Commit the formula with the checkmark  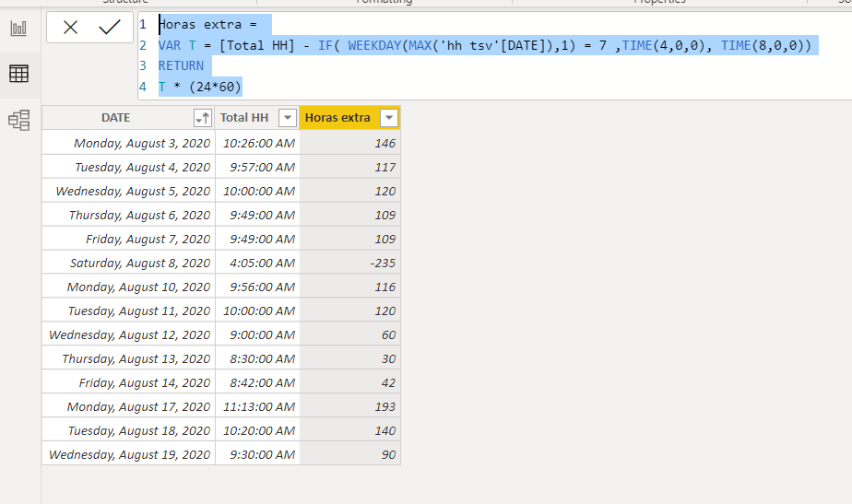coord(109,27)
